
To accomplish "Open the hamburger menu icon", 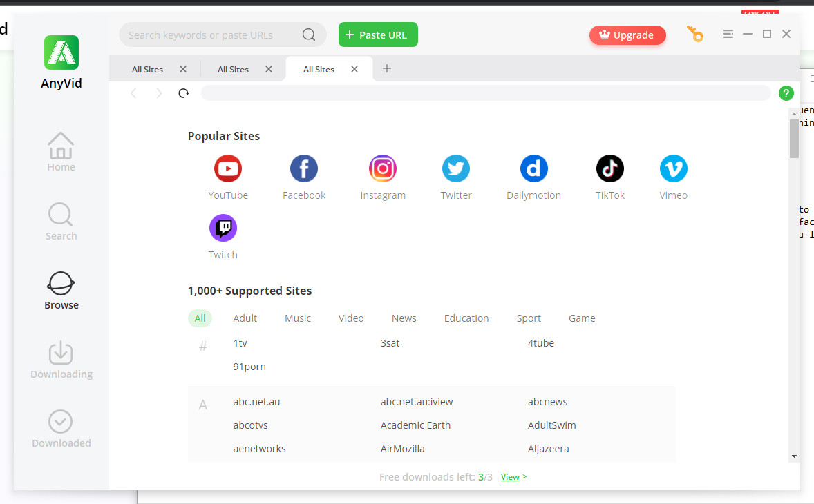I will pos(728,34).
